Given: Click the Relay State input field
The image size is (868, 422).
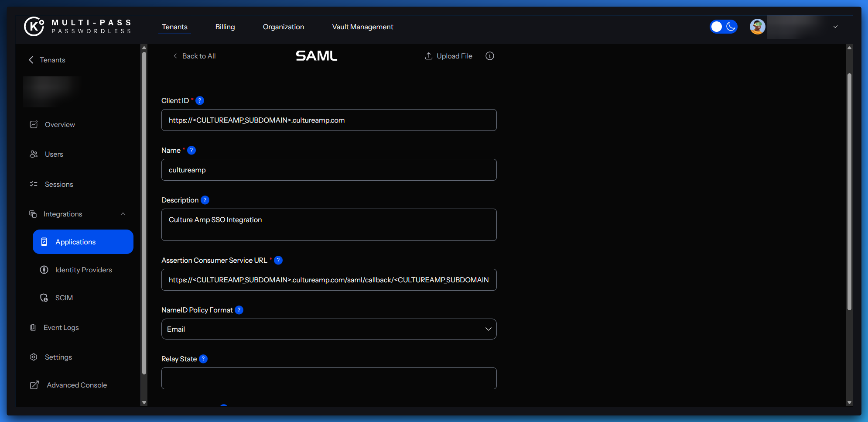Looking at the screenshot, I should click(x=329, y=378).
